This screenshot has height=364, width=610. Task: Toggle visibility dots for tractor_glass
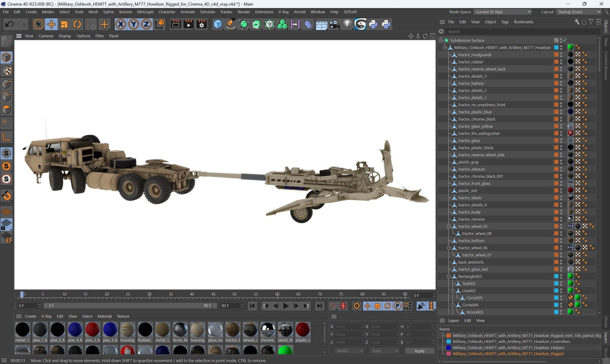[561, 141]
